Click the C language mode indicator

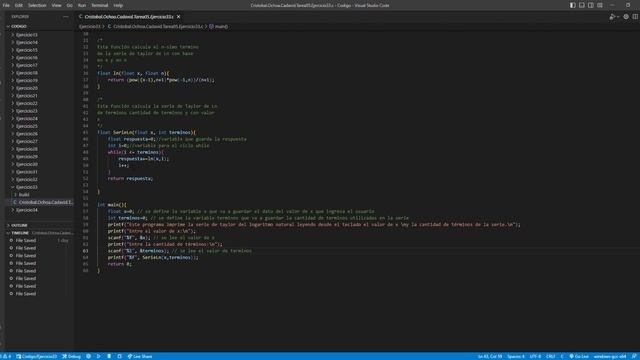point(562,356)
